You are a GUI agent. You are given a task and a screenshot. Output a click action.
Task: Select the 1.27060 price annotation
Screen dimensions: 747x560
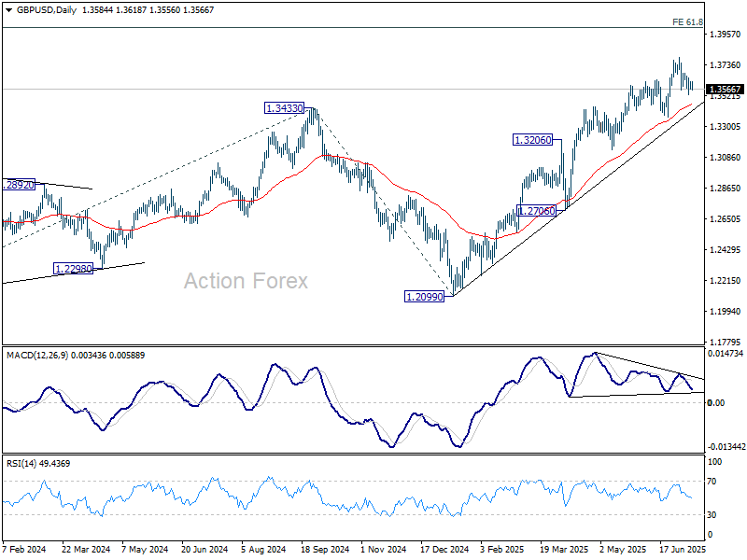coord(537,211)
